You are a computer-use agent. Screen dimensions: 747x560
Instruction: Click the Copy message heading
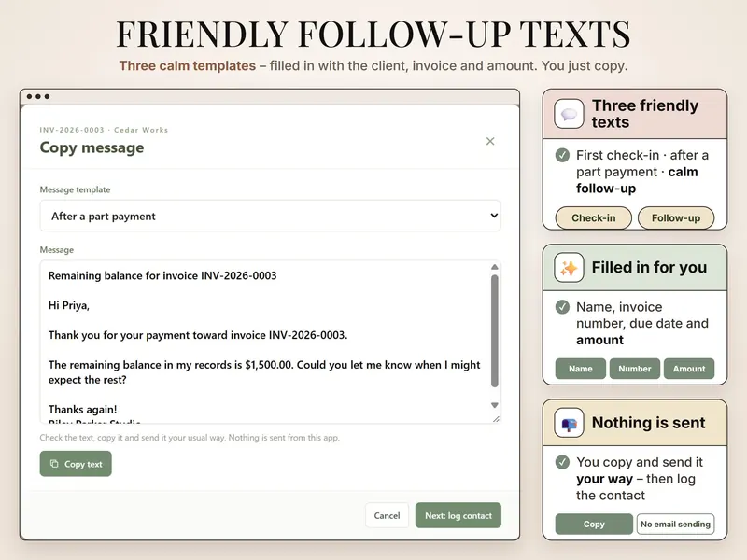92,147
